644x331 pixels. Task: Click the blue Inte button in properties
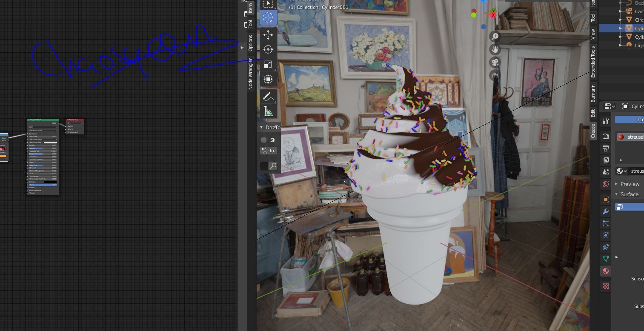[x=630, y=120]
